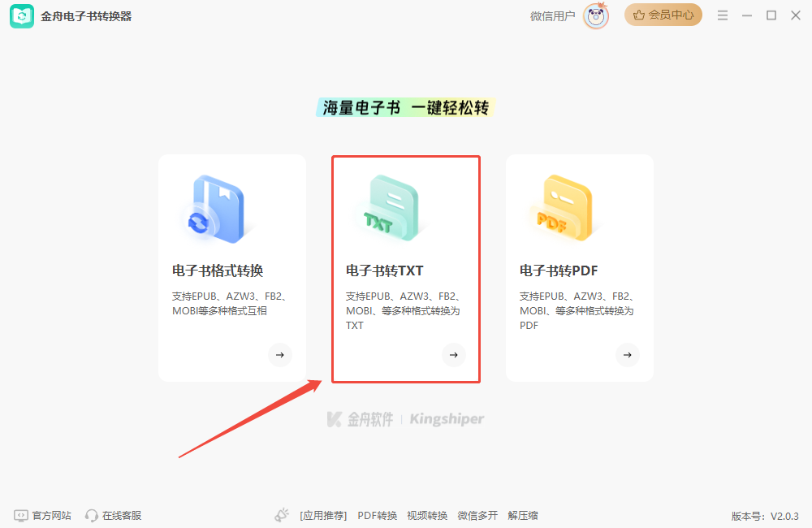Open the 会员中心 member center
This screenshot has width=812, height=528.
point(663,15)
